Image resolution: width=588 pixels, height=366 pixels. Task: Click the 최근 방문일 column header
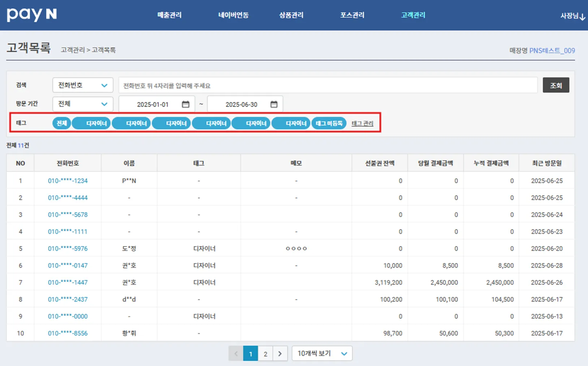click(547, 163)
